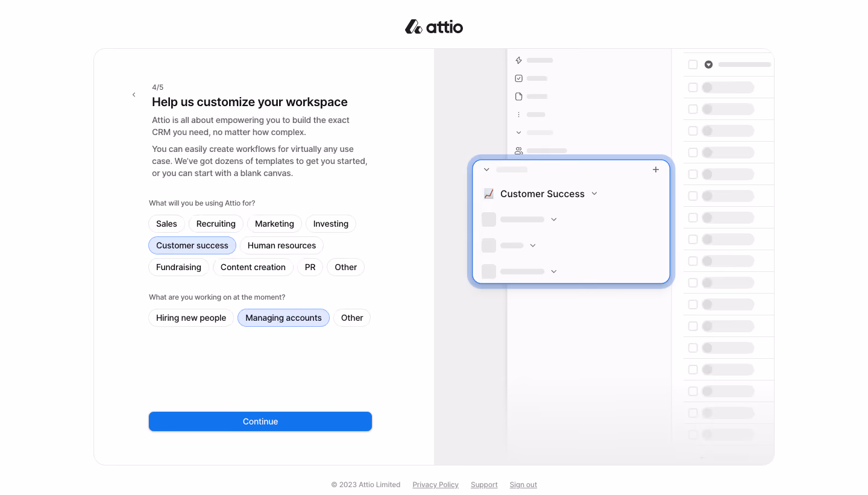Click label 'What will you be using Attio for?'
Image resolution: width=868 pixels, height=495 pixels.
(202, 203)
